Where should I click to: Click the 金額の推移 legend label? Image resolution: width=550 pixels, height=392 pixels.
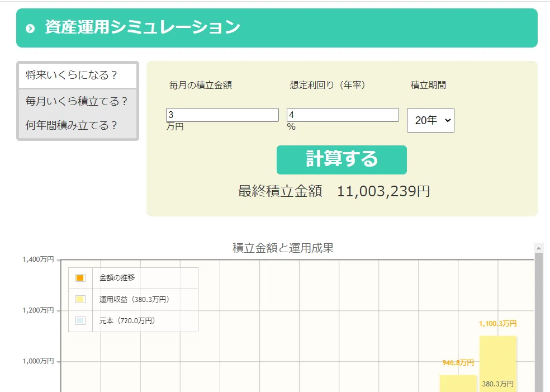tap(117, 277)
